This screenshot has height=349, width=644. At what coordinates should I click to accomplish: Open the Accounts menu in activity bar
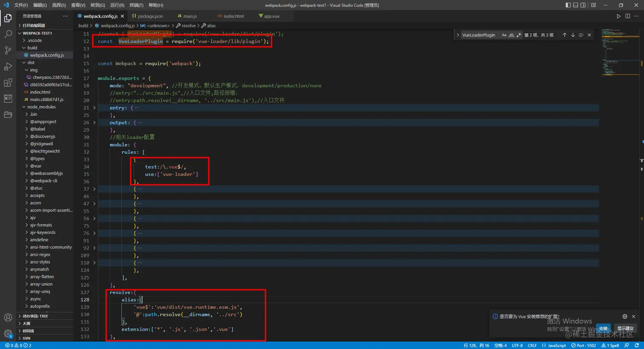pos(8,317)
